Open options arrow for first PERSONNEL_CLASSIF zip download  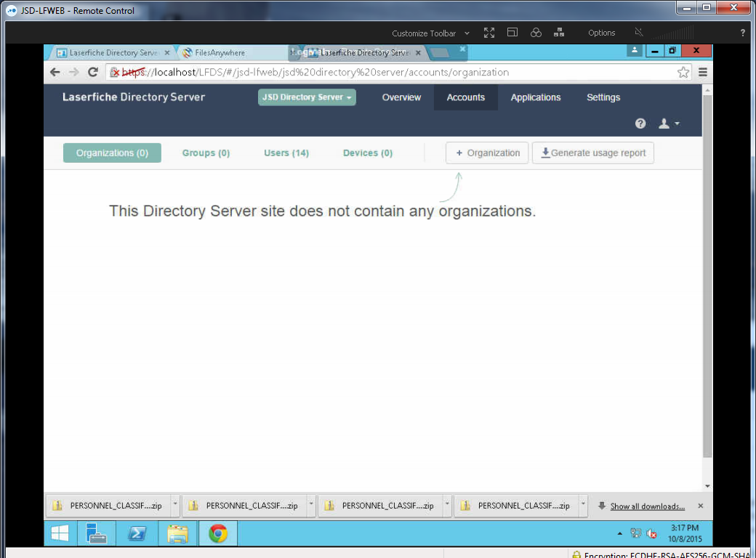[x=175, y=506]
